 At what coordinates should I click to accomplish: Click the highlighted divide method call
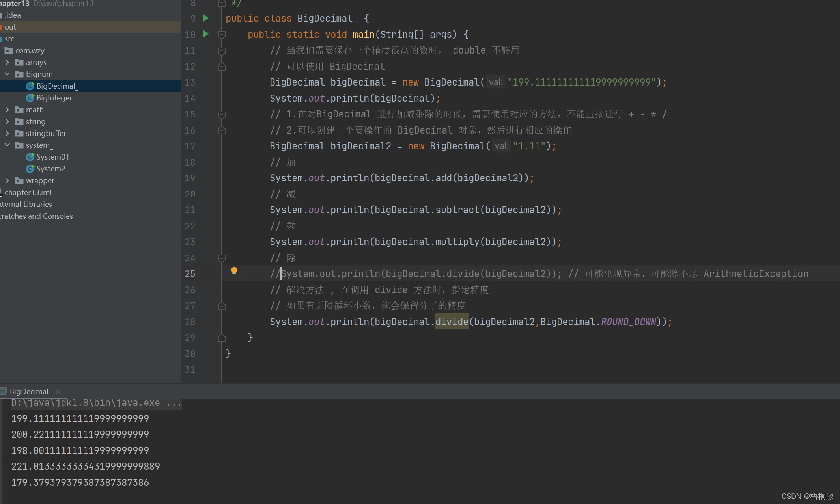452,322
